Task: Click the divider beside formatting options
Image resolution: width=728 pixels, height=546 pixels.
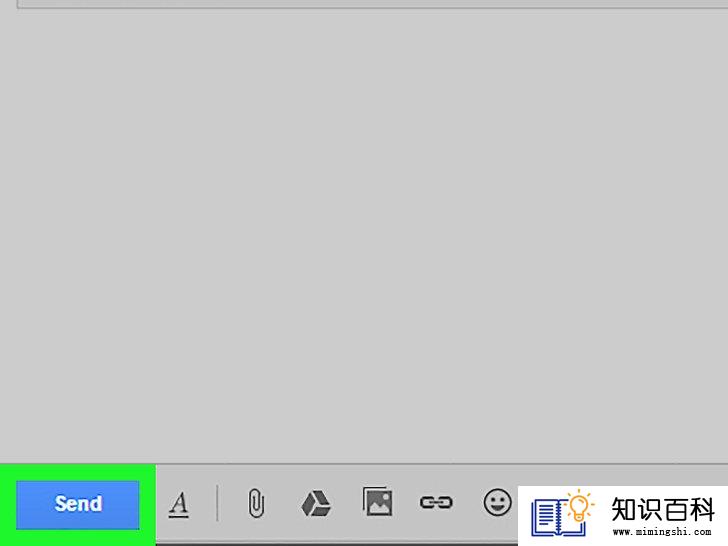Action: click(217, 503)
